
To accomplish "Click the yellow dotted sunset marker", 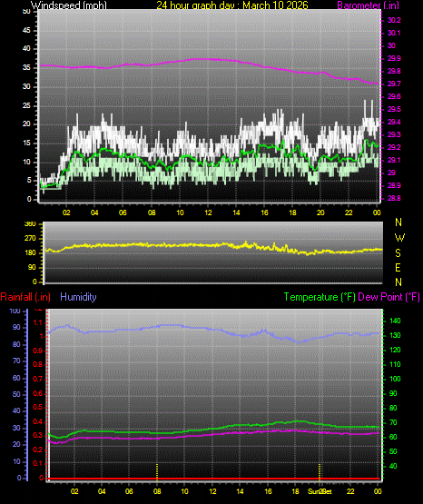I will pyautogui.click(x=320, y=472).
